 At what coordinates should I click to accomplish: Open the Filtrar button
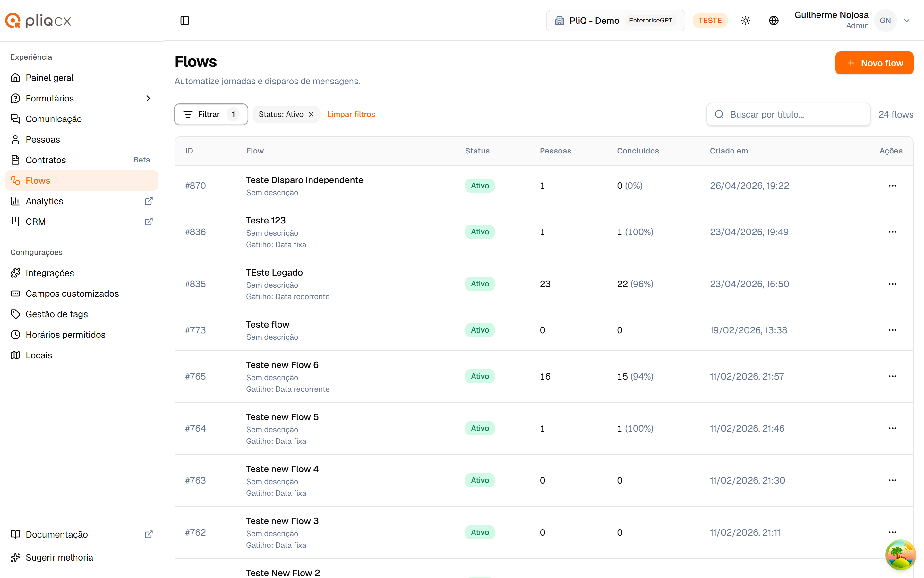[x=211, y=114]
